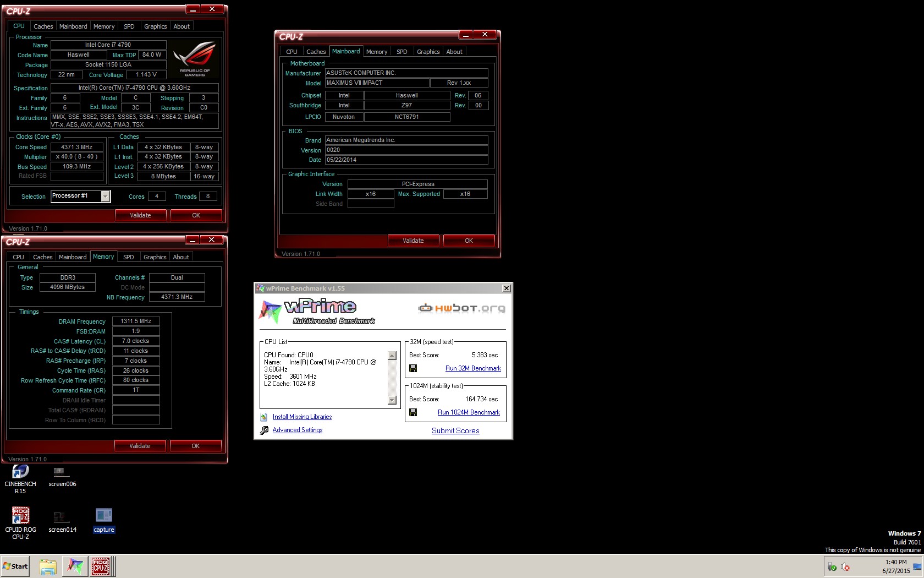Open Graphics tab in top-left CPU-Z
Screen dimensions: 924x578
(156, 26)
